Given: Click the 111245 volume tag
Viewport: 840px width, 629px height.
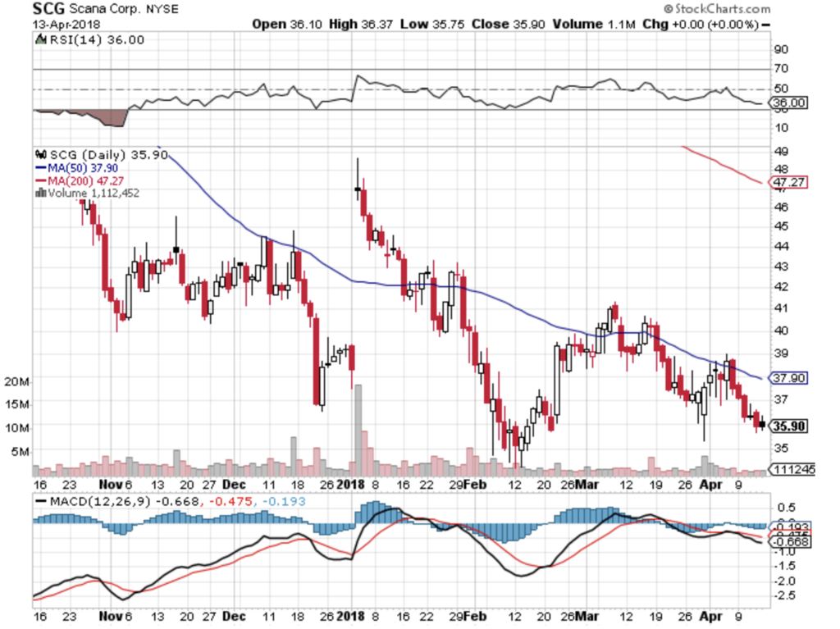Looking at the screenshot, I should click(x=793, y=469).
